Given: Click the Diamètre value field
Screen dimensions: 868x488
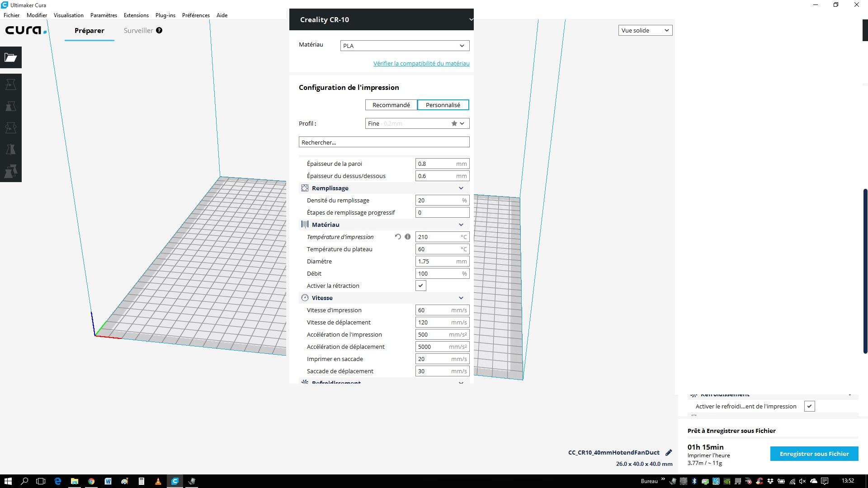Looking at the screenshot, I should tap(443, 261).
